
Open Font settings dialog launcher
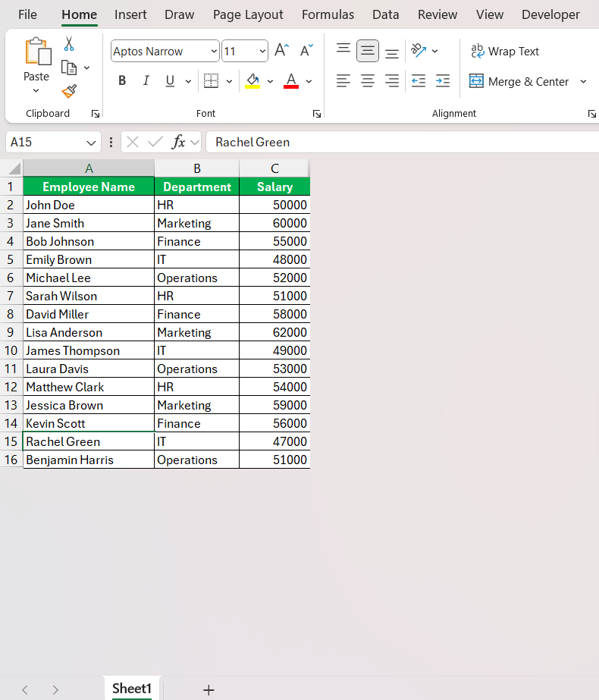[316, 114]
